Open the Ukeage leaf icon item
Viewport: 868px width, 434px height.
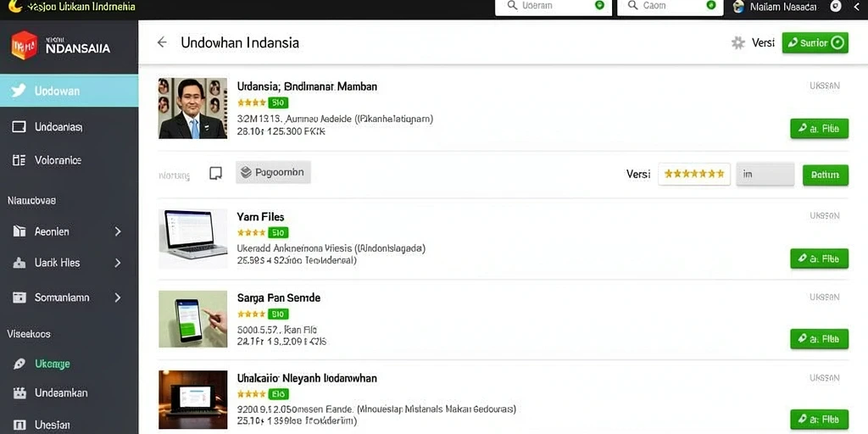click(19, 364)
